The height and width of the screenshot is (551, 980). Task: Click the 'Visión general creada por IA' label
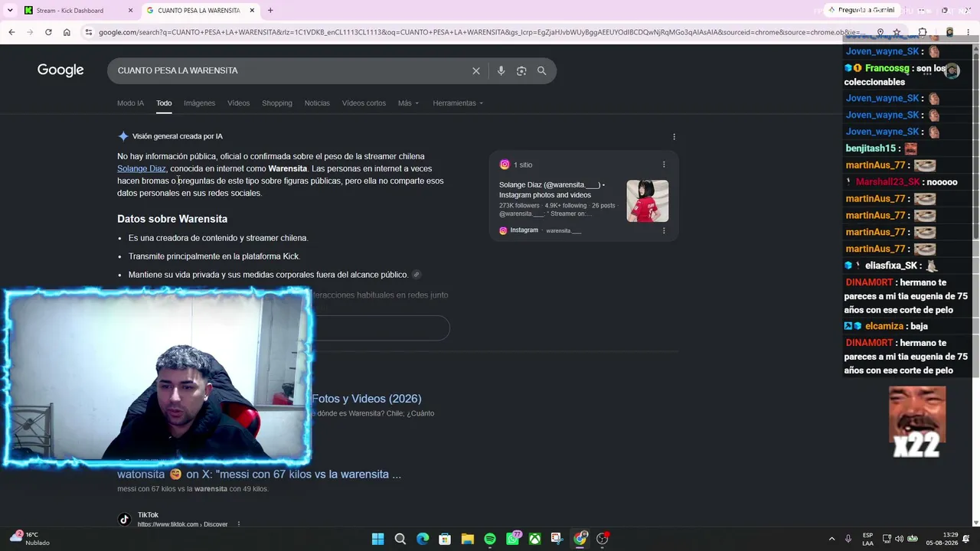178,136
